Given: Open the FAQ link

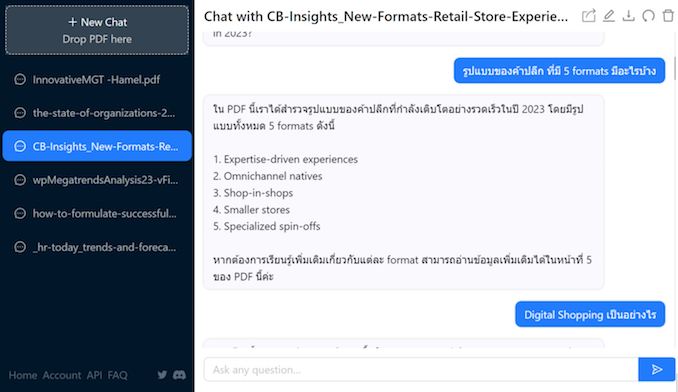Looking at the screenshot, I should [118, 375].
